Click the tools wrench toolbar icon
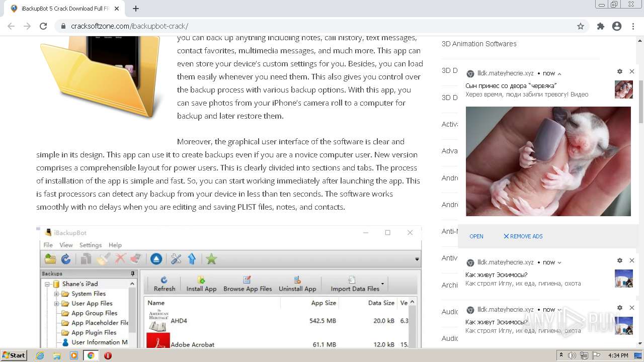This screenshot has height=362, width=644. [176, 259]
